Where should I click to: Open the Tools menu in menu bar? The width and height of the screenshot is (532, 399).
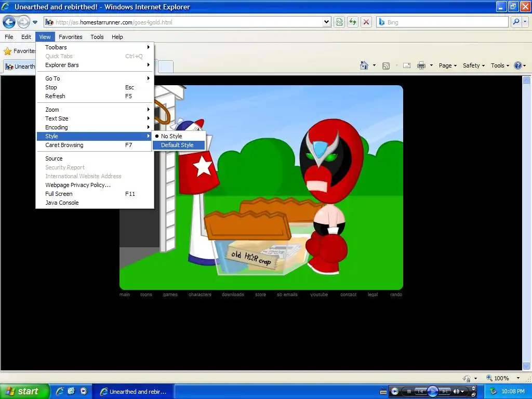pyautogui.click(x=97, y=37)
